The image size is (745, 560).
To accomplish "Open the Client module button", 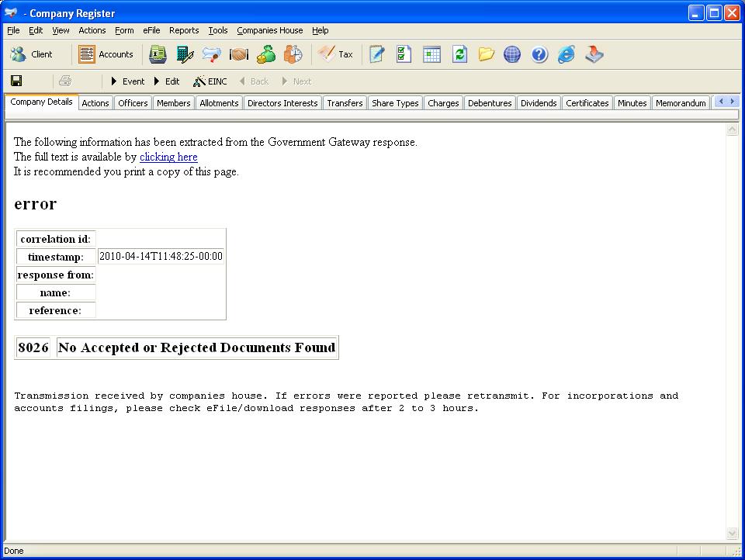I will [31, 54].
